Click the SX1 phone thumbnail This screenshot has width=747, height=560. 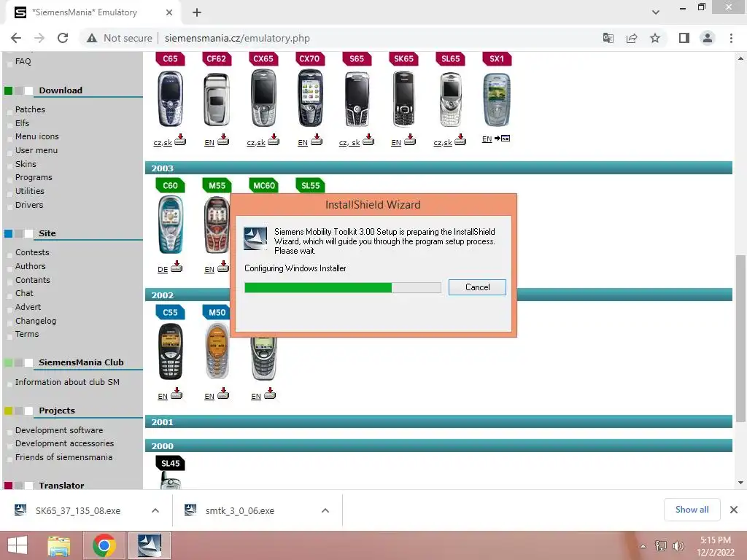[496, 98]
